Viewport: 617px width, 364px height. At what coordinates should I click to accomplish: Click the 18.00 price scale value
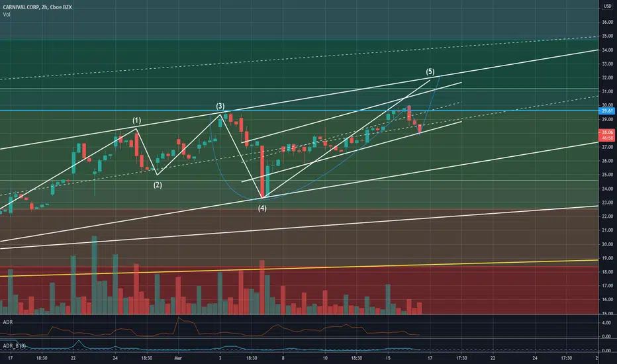607,271
